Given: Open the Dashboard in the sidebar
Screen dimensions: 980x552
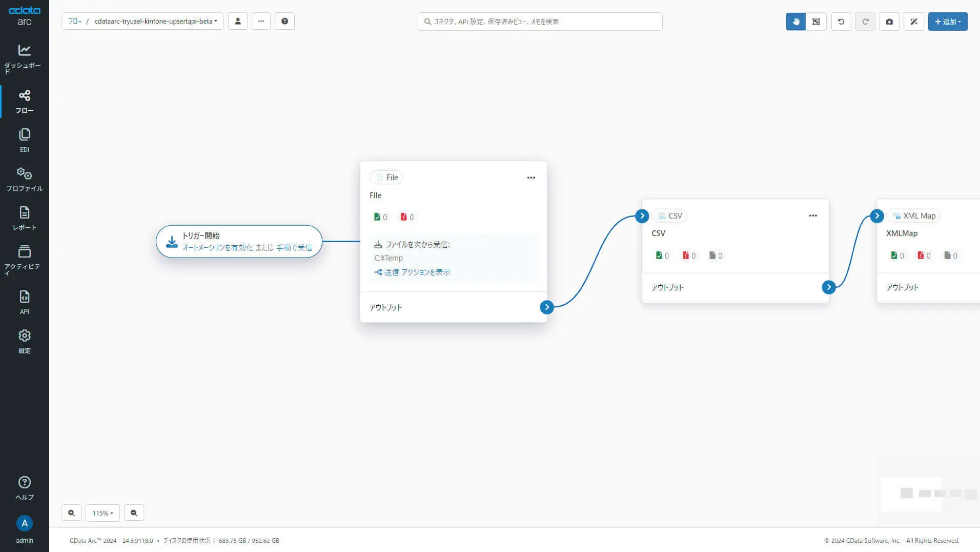Looking at the screenshot, I should point(24,58).
